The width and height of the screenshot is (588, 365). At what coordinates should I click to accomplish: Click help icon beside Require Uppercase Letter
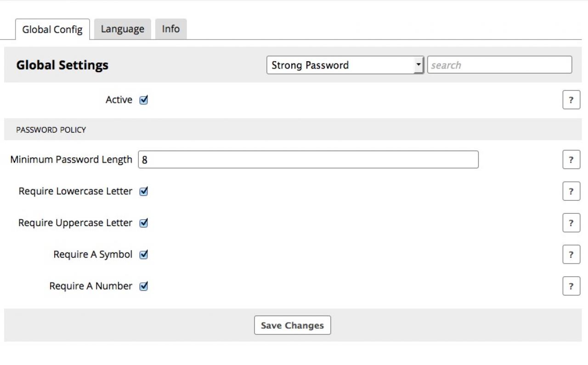[571, 223]
